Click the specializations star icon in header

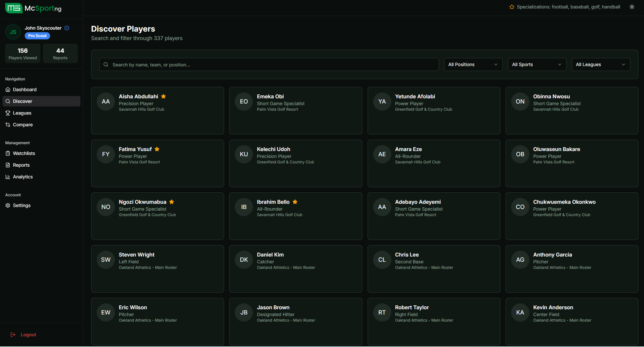pos(512,7)
